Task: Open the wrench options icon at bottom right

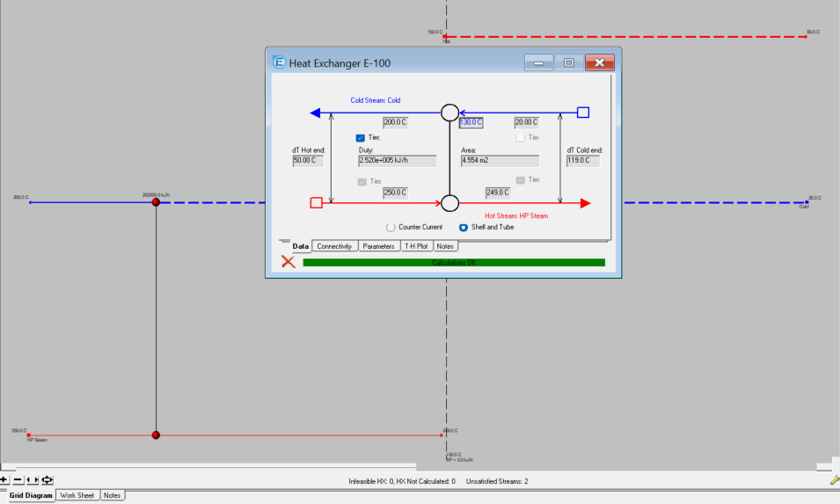Action: [835, 480]
